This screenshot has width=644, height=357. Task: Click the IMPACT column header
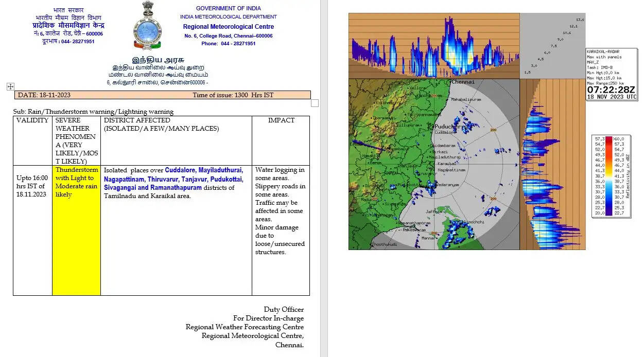point(281,120)
